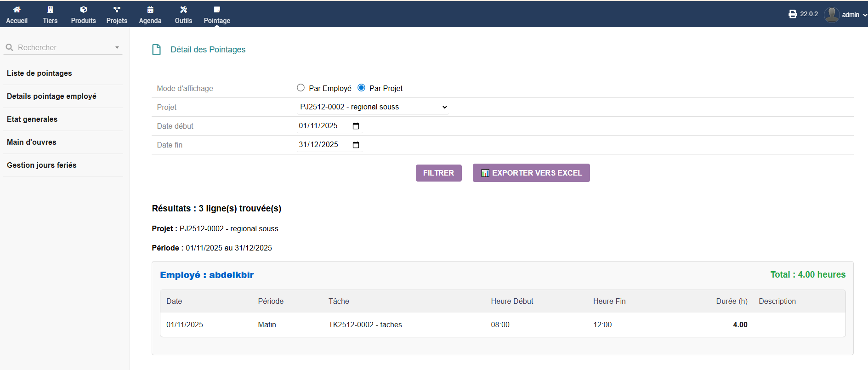Open the Projet dropdown list
This screenshot has height=370, width=868.
(373, 107)
